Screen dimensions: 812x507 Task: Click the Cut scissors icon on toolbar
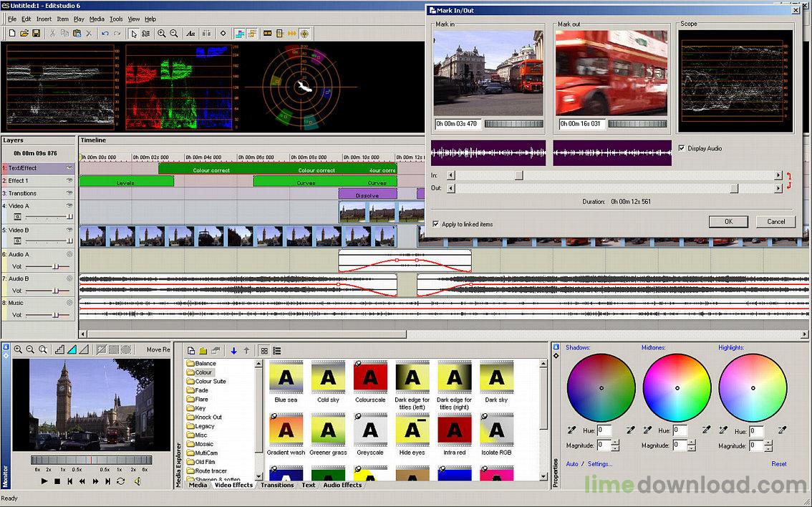tap(52, 33)
